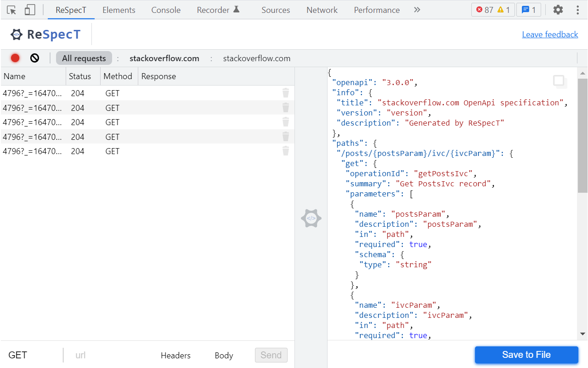Toggle the All requests filter chip
The height and width of the screenshot is (368, 588).
(x=84, y=58)
